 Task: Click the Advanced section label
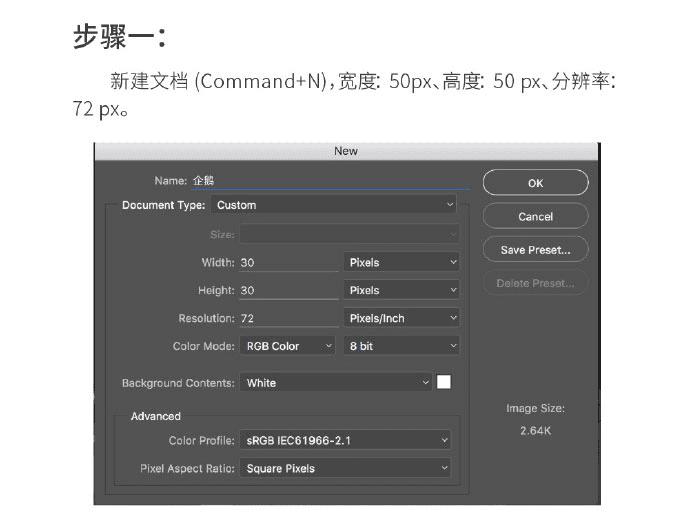[x=156, y=416]
